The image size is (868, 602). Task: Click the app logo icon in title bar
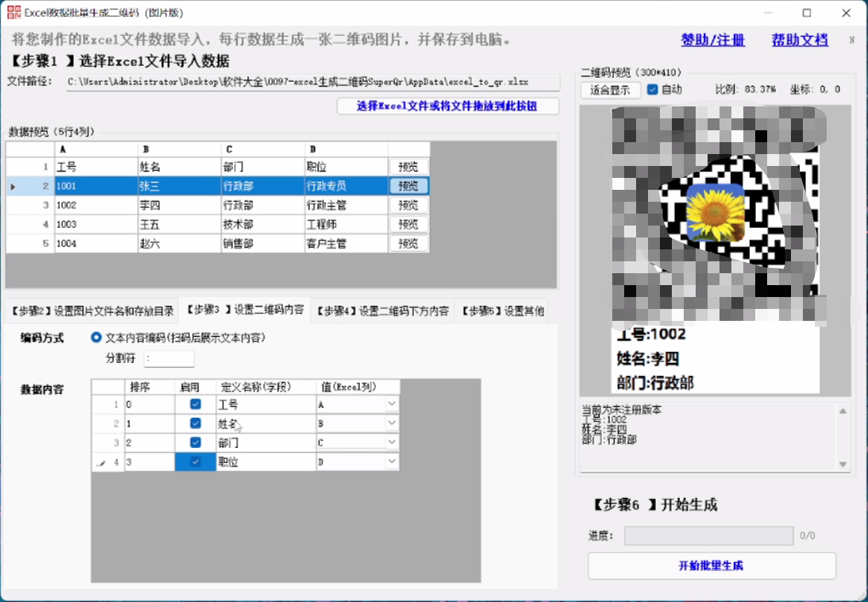tap(14, 13)
